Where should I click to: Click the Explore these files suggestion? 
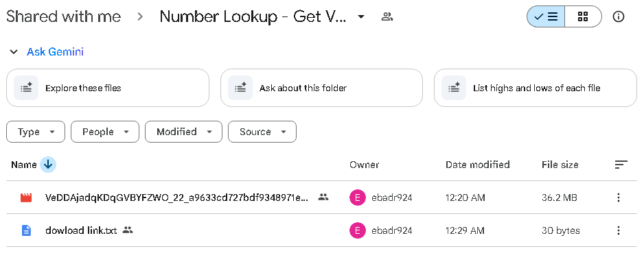(108, 88)
